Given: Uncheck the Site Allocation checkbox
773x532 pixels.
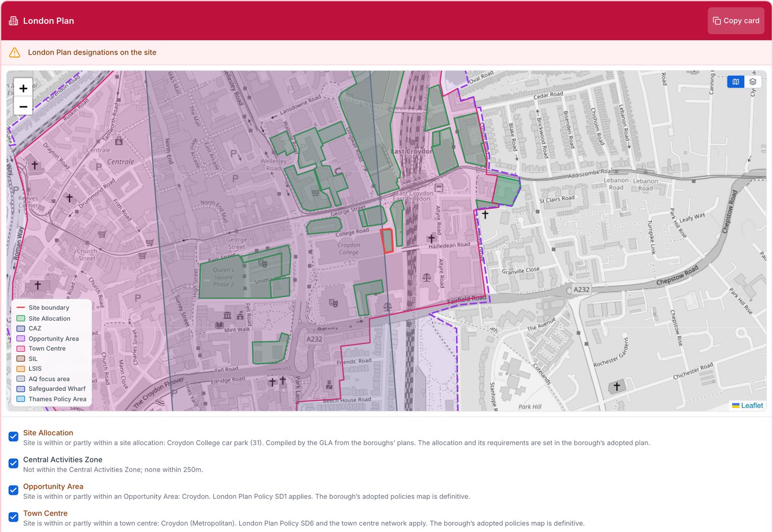Looking at the screenshot, I should pos(14,437).
